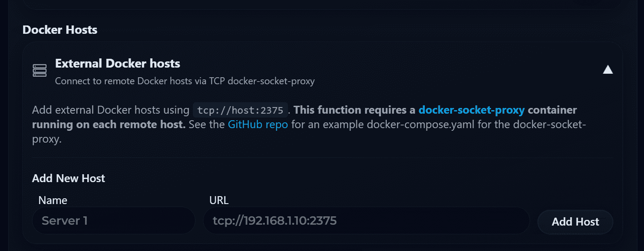Click the External Docker hosts title
Viewport: 644px width, 251px height.
pos(117,64)
